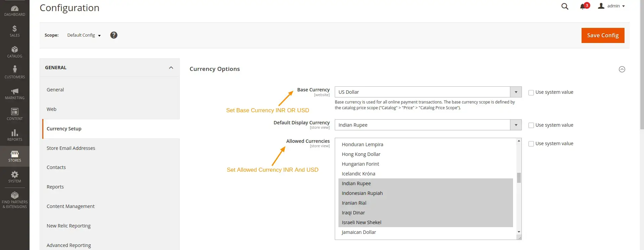Select Israeli New Shekel in Allowed Currencies

click(425, 222)
